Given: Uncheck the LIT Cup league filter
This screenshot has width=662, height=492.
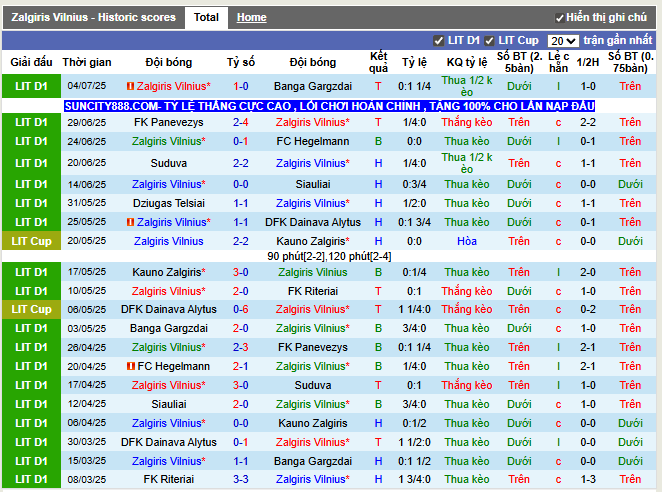Looking at the screenshot, I should point(489,41).
